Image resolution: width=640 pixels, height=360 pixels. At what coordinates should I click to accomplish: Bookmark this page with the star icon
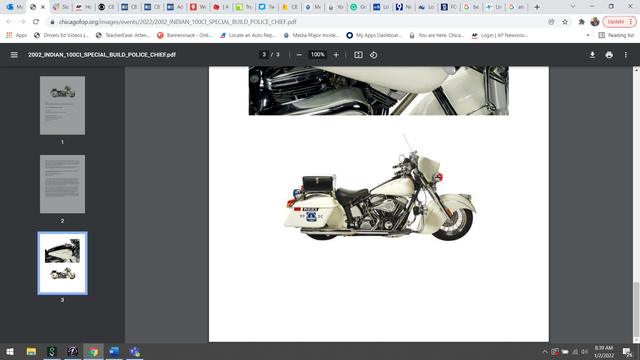(x=565, y=22)
